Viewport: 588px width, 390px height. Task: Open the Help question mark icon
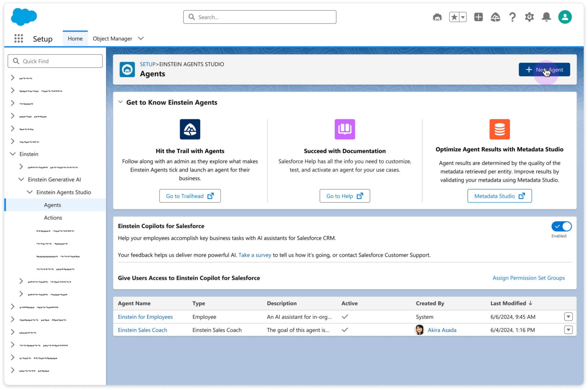[x=513, y=17]
